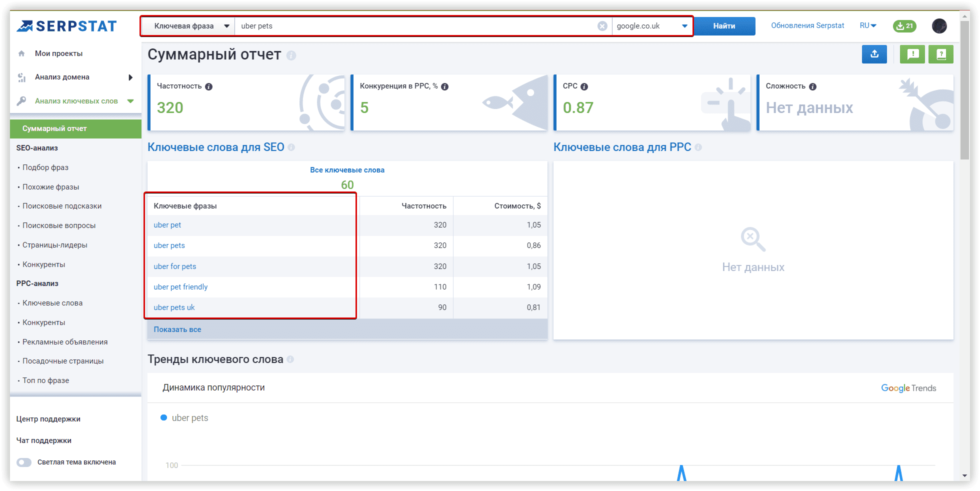Click the info icon beside Сложность
This screenshot has height=491, width=980.
click(812, 86)
